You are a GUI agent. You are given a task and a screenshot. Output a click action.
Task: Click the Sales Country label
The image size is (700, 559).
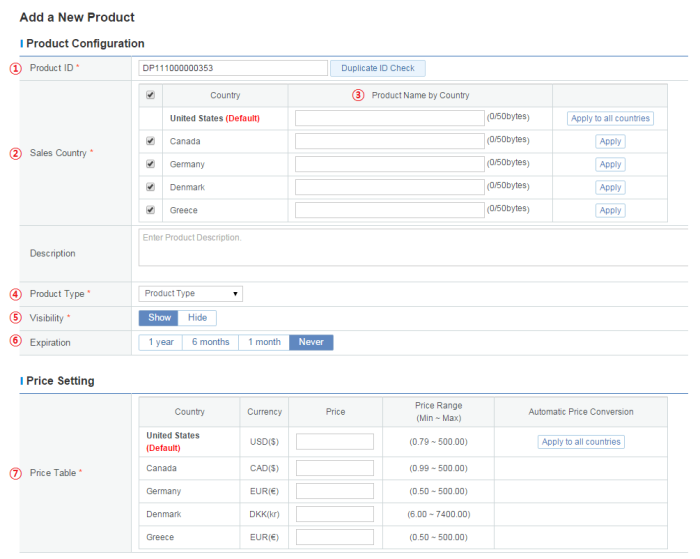tap(58, 153)
